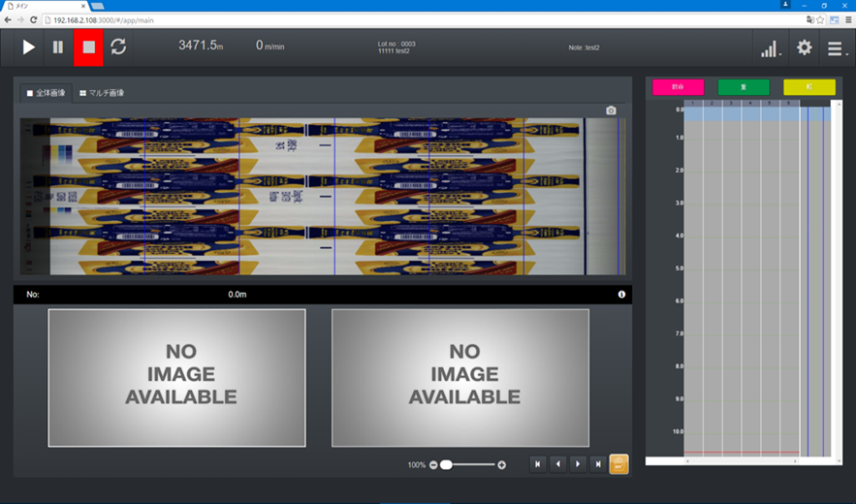Screen dimensions: 856x504
Task: Expand the signal bars dropdown
Action: (771, 48)
